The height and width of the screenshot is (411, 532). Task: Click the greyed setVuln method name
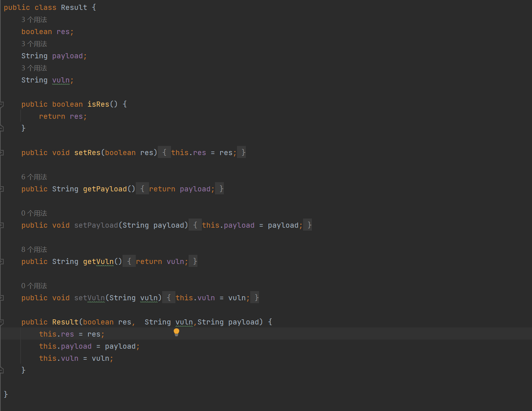click(90, 298)
